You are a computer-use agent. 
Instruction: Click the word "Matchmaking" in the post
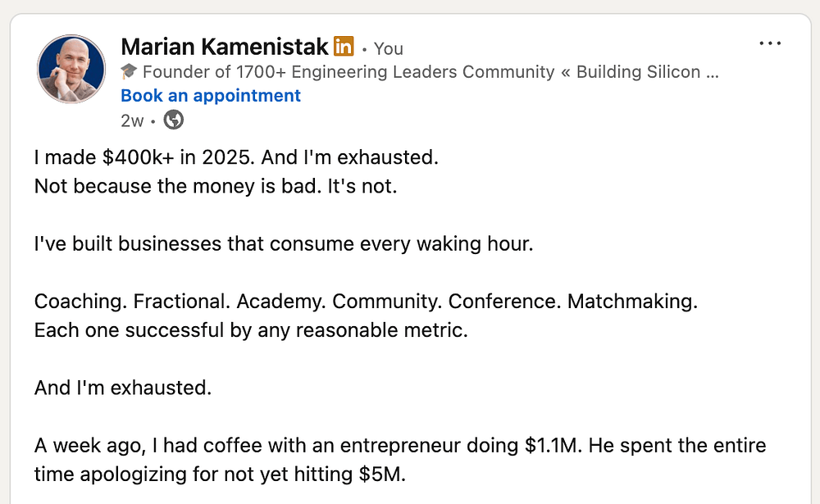point(631,302)
